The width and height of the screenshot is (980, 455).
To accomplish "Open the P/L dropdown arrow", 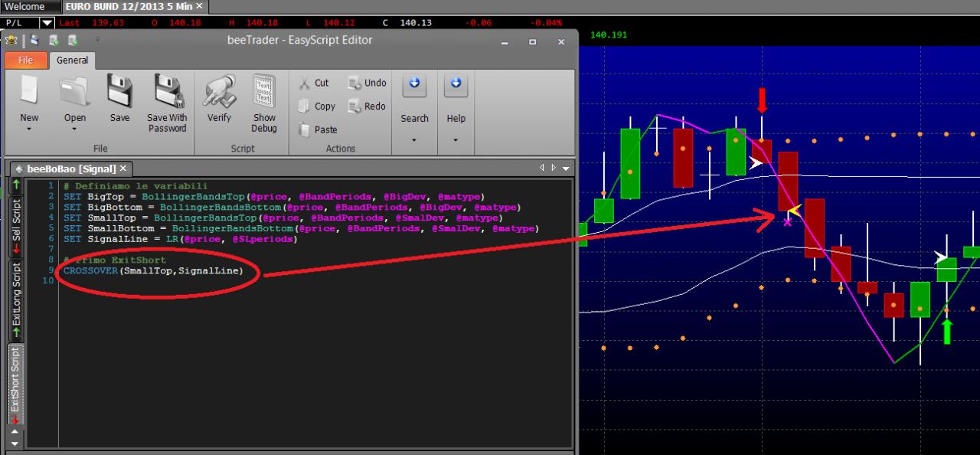I will (x=47, y=23).
